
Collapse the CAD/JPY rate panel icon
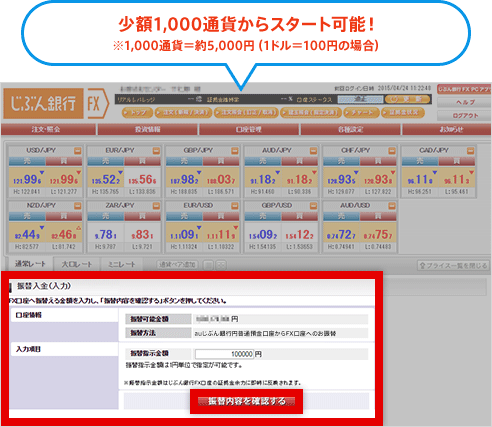[x=471, y=151]
